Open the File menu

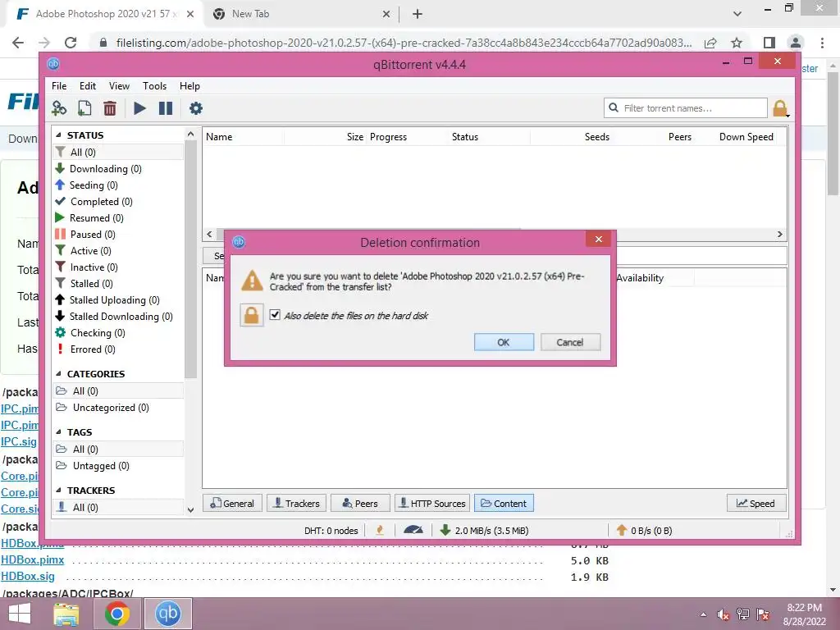tap(59, 85)
